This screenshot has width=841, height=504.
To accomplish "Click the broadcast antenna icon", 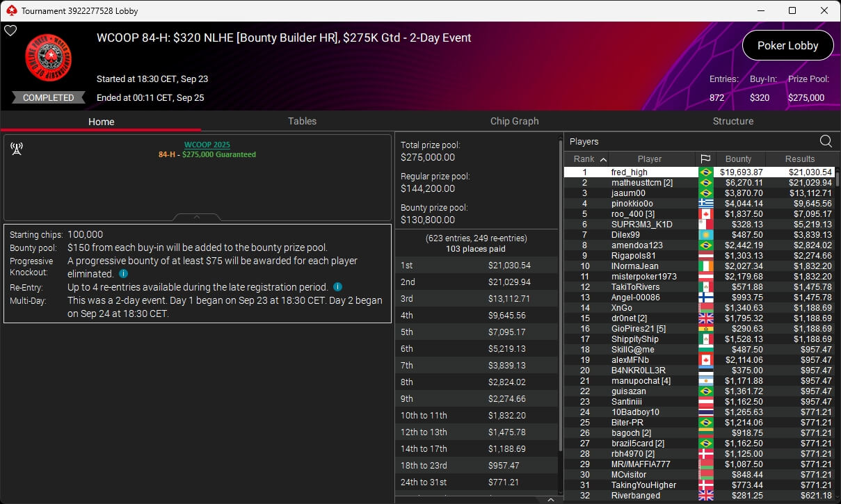I will (x=17, y=149).
